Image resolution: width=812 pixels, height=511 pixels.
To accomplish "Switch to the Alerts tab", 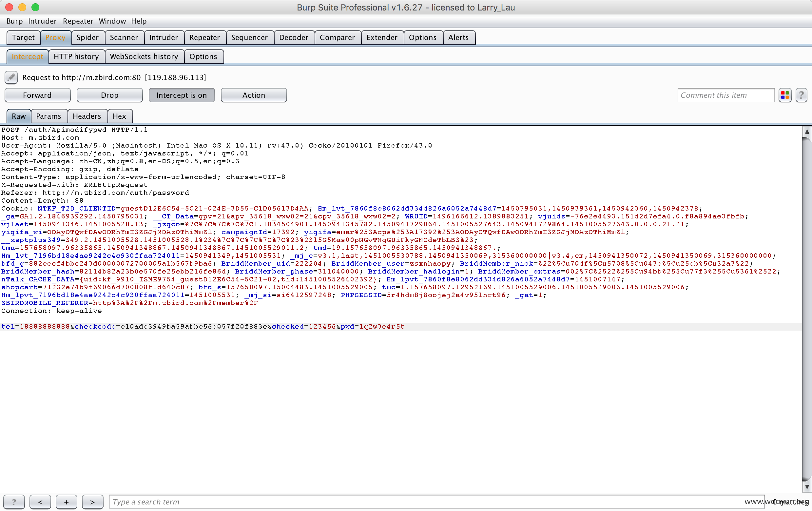I will (458, 37).
